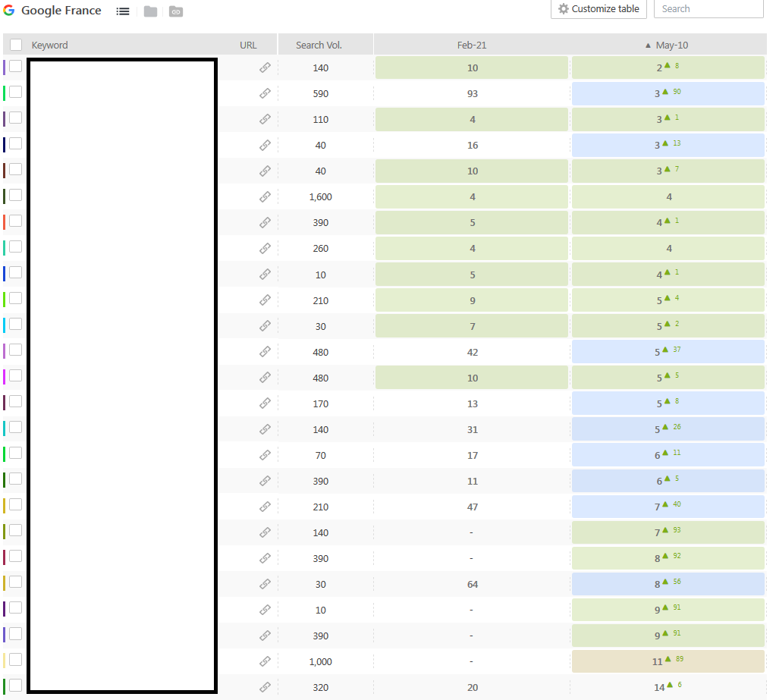This screenshot has height=700, width=776.
Task: Open the Customize table button
Action: click(x=598, y=9)
